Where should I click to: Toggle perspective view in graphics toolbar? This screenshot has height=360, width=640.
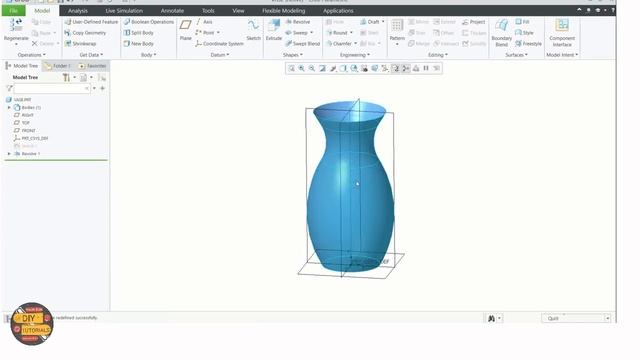point(374,68)
